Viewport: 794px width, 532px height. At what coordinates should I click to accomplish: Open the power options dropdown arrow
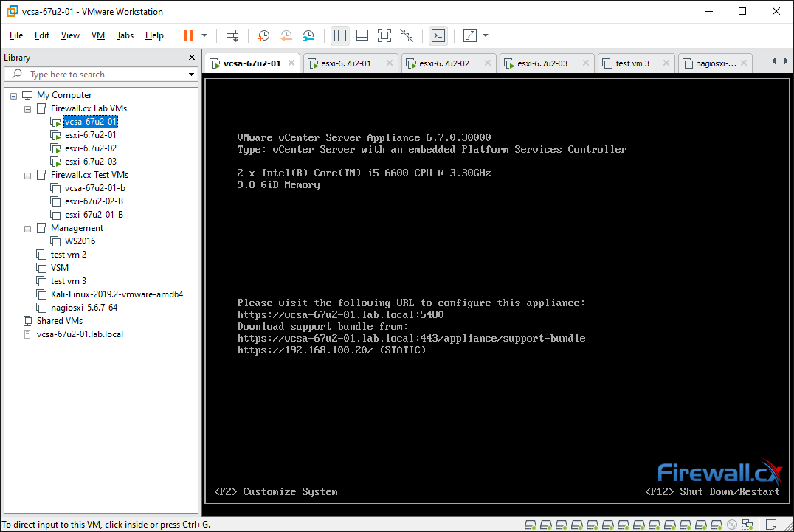click(x=204, y=35)
